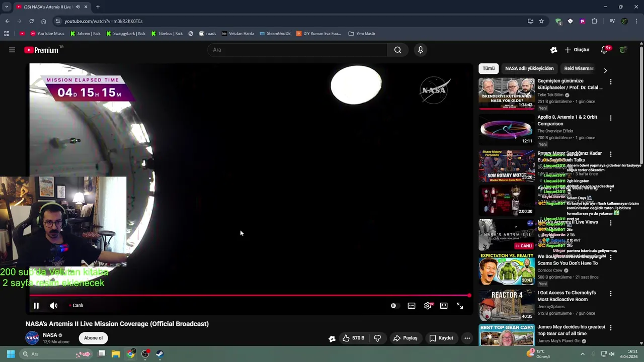Click the address bar URL
The image size is (644, 362).
pos(103,21)
